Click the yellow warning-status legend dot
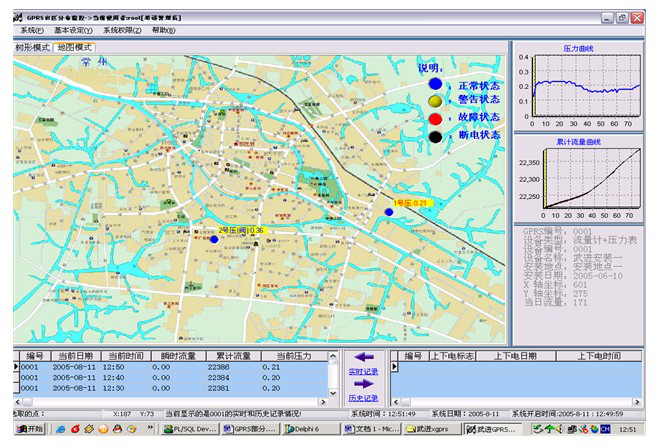Viewport: 661px width, 448px height. 435,101
